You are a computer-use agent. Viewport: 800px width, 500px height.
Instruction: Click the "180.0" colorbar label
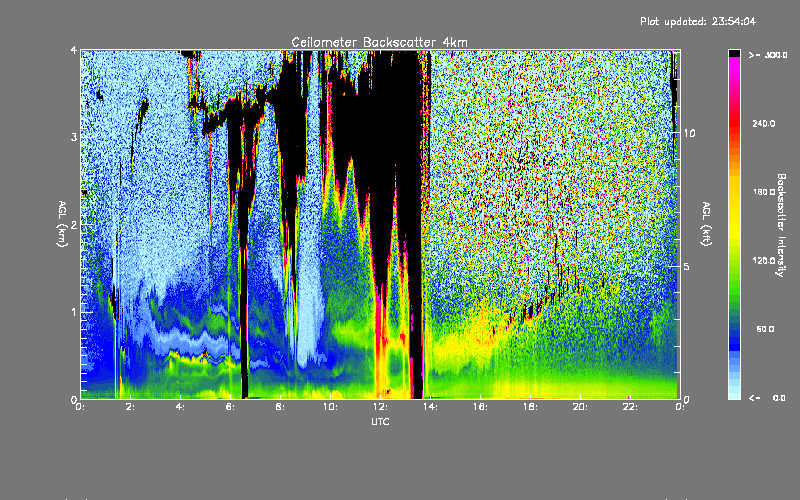pyautogui.click(x=764, y=192)
